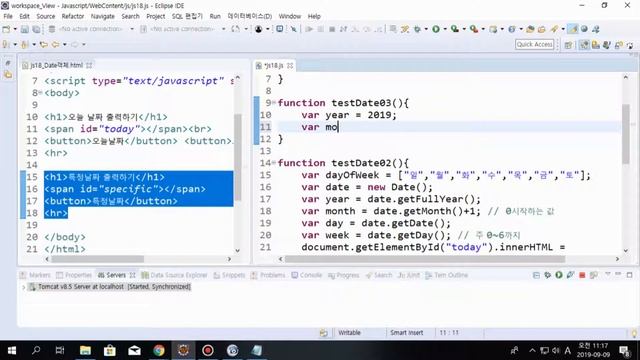
Task: Click the lightbulb tip icon in status bar
Action: [x=634, y=333]
